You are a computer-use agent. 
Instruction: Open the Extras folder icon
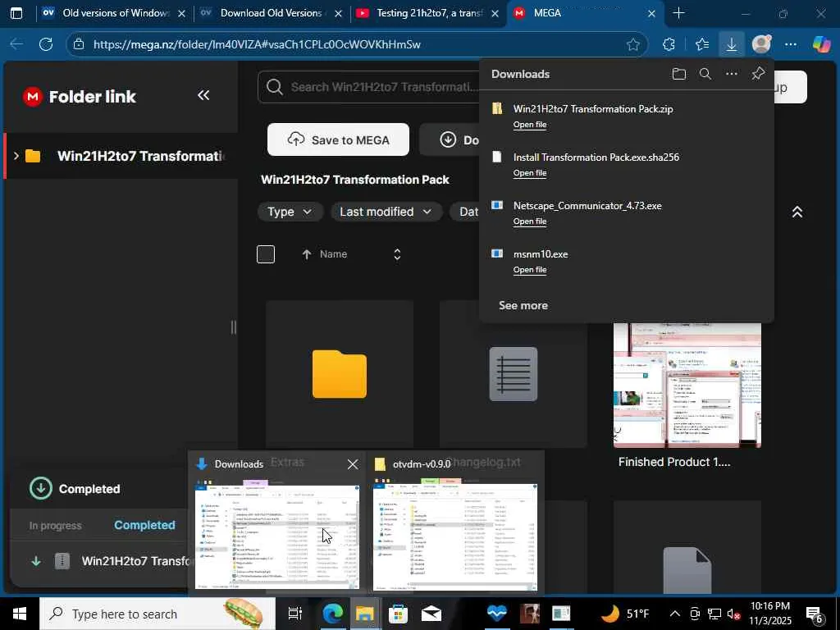point(340,374)
